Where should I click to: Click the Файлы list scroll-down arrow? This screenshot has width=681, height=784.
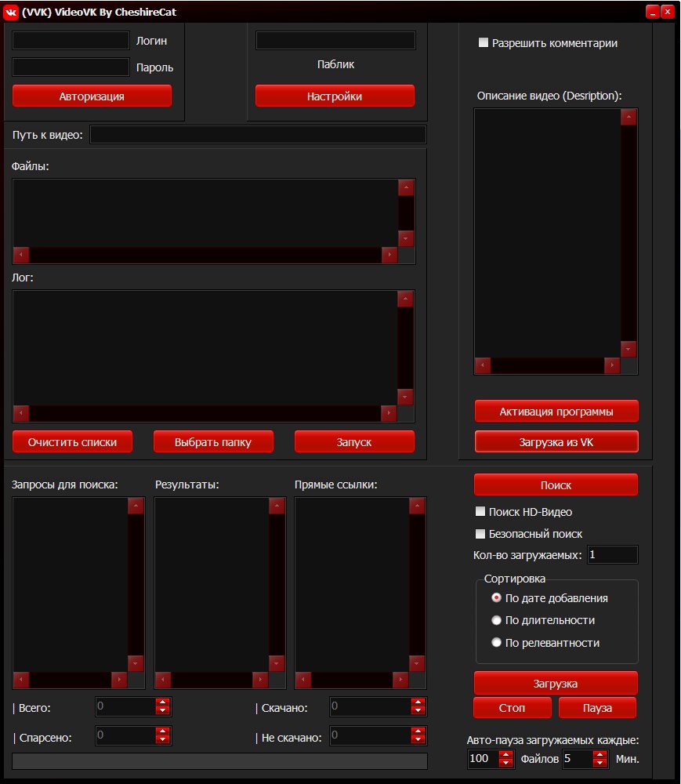pos(406,238)
